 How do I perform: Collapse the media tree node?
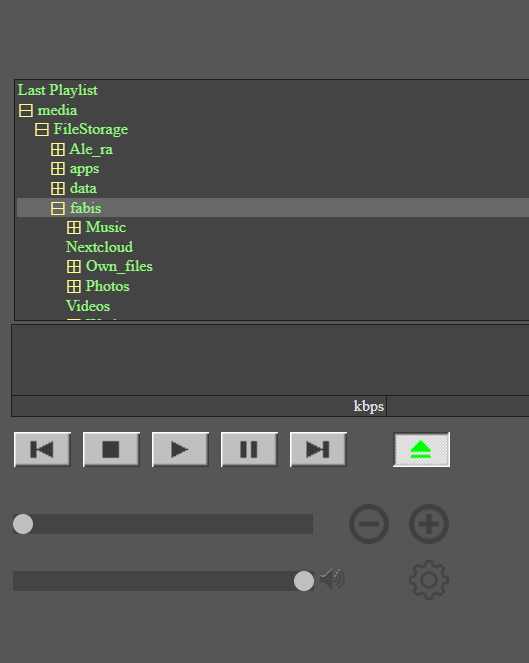click(x=26, y=111)
